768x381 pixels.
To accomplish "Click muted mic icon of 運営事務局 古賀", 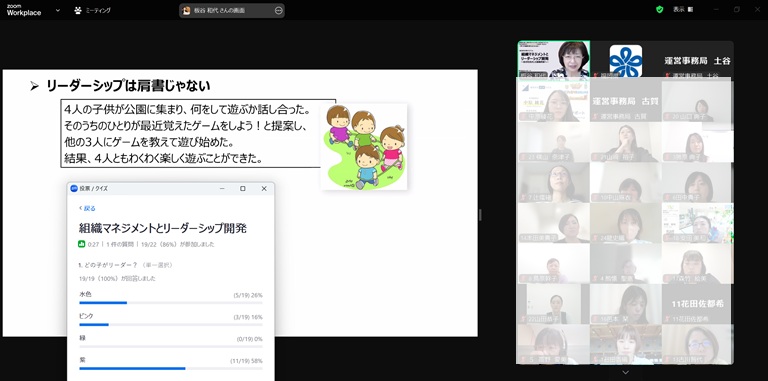I will (595, 117).
